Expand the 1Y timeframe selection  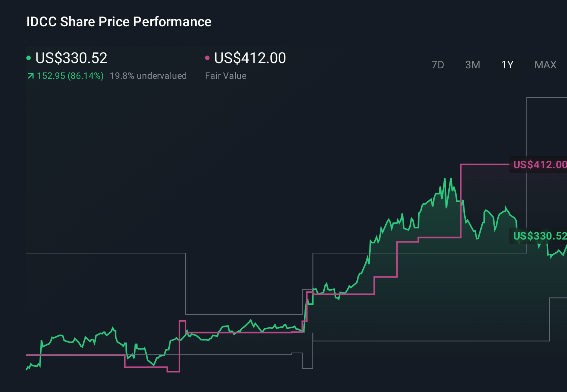point(507,65)
